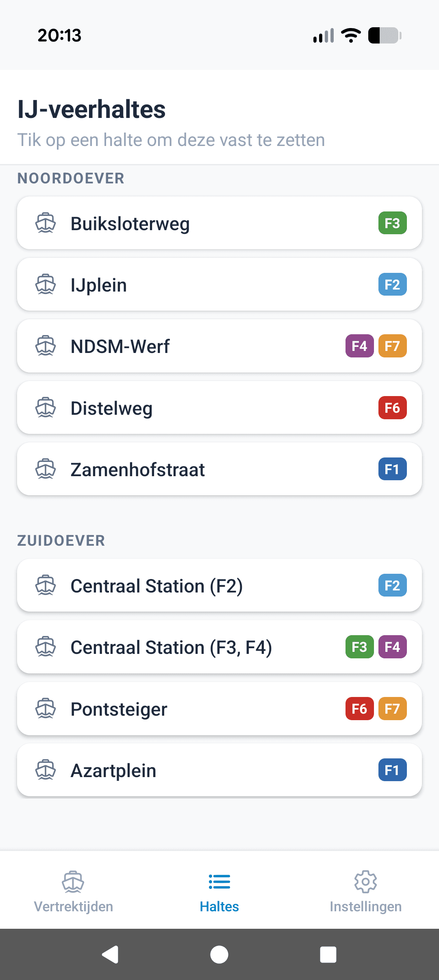Image resolution: width=439 pixels, height=980 pixels.
Task: Tap the dark blue F1 badge on Azartplein
Action: pyautogui.click(x=392, y=770)
